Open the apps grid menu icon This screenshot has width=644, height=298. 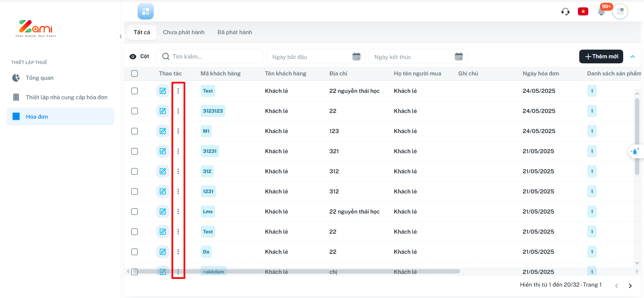coord(145,12)
